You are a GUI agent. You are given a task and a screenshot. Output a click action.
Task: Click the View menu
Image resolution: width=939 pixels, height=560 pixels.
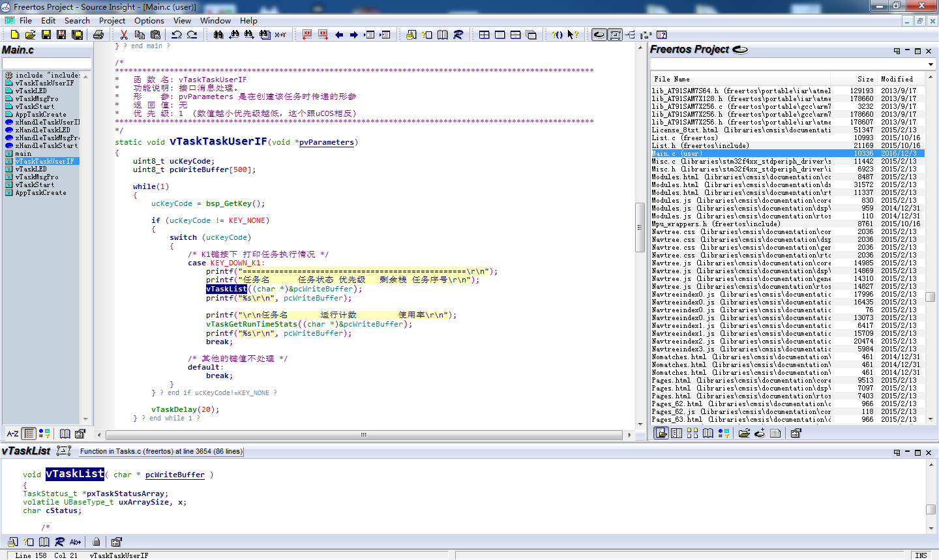coord(182,20)
